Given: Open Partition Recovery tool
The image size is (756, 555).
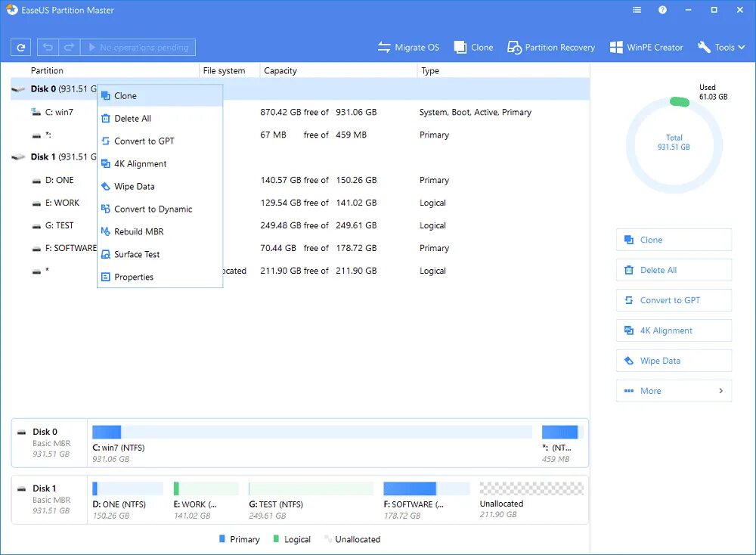Looking at the screenshot, I should [551, 47].
